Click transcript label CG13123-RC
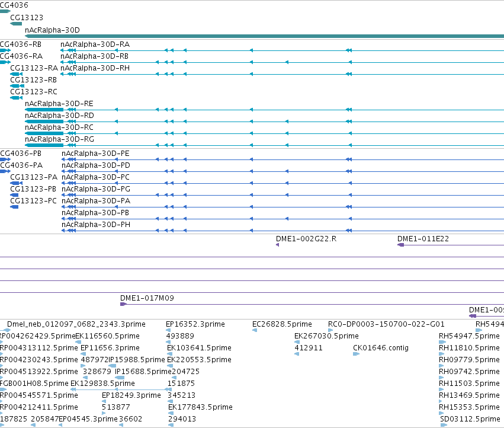Image resolution: width=504 pixels, height=428 pixels. click(x=34, y=92)
